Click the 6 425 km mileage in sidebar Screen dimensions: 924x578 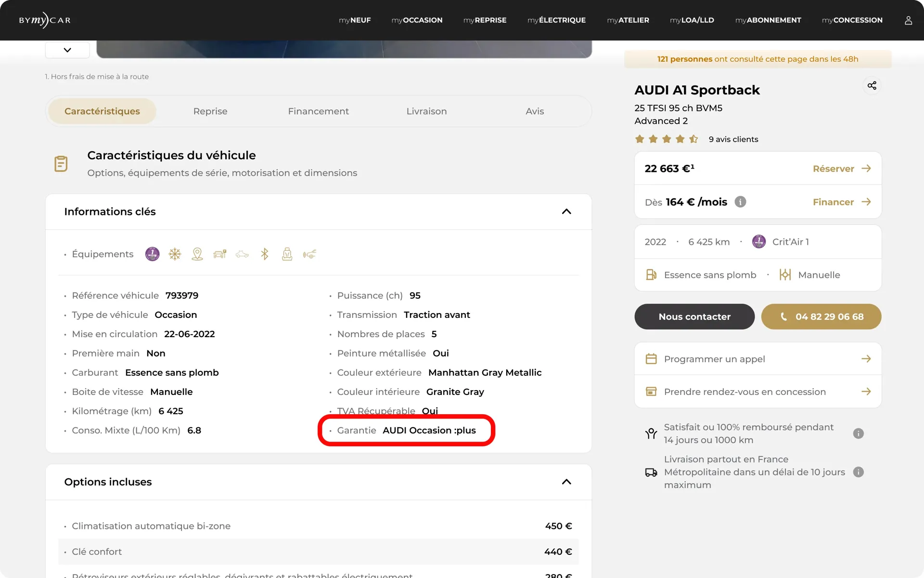(x=709, y=242)
